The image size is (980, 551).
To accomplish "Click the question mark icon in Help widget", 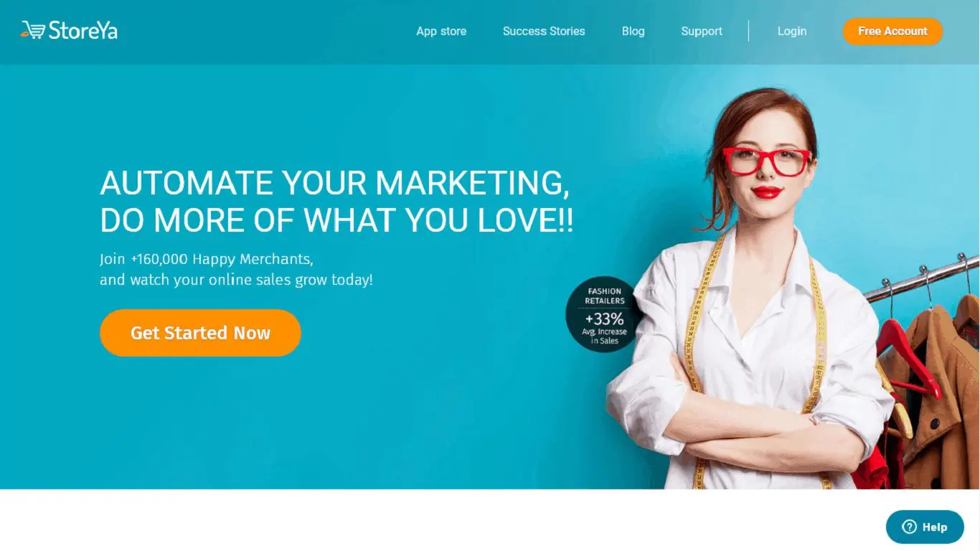I will pyautogui.click(x=909, y=527).
